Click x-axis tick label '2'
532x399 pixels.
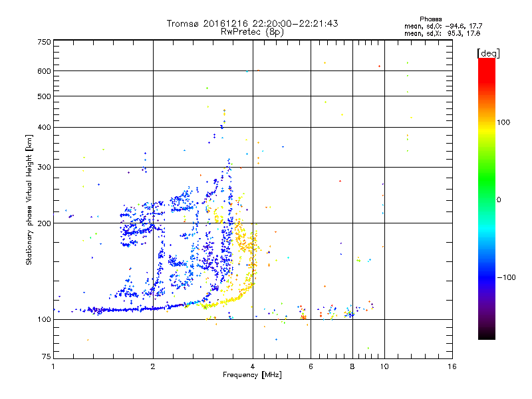click(153, 366)
